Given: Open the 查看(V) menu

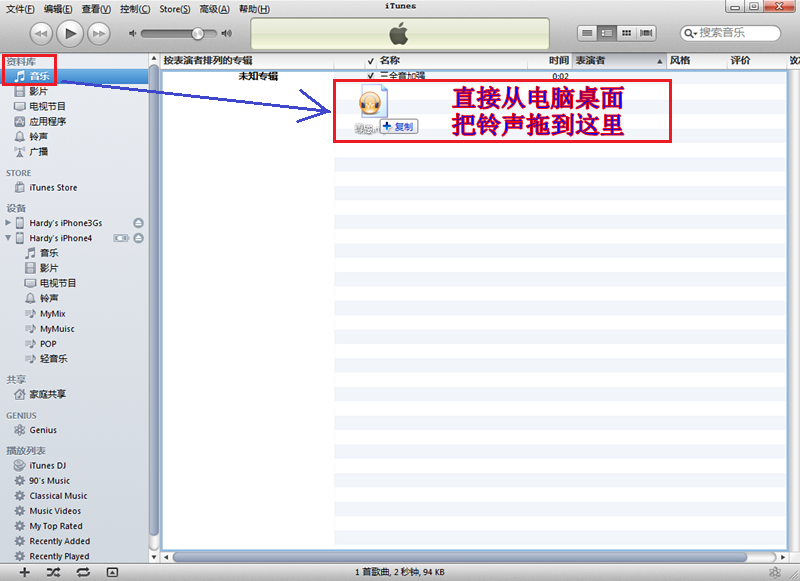Looking at the screenshot, I should click(96, 9).
